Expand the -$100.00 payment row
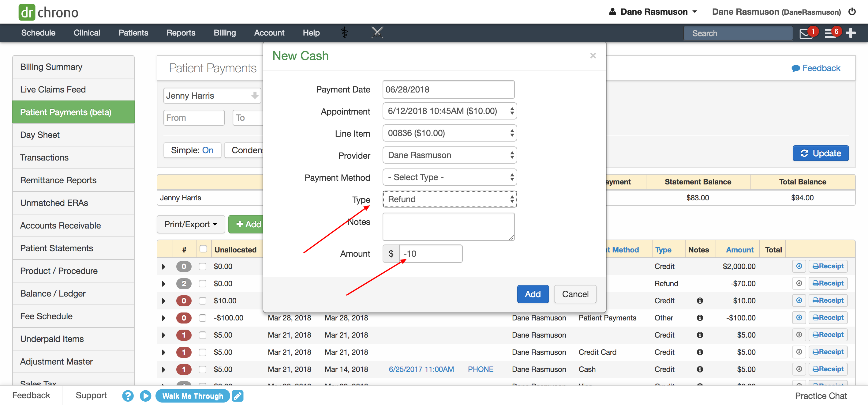 pyautogui.click(x=164, y=318)
